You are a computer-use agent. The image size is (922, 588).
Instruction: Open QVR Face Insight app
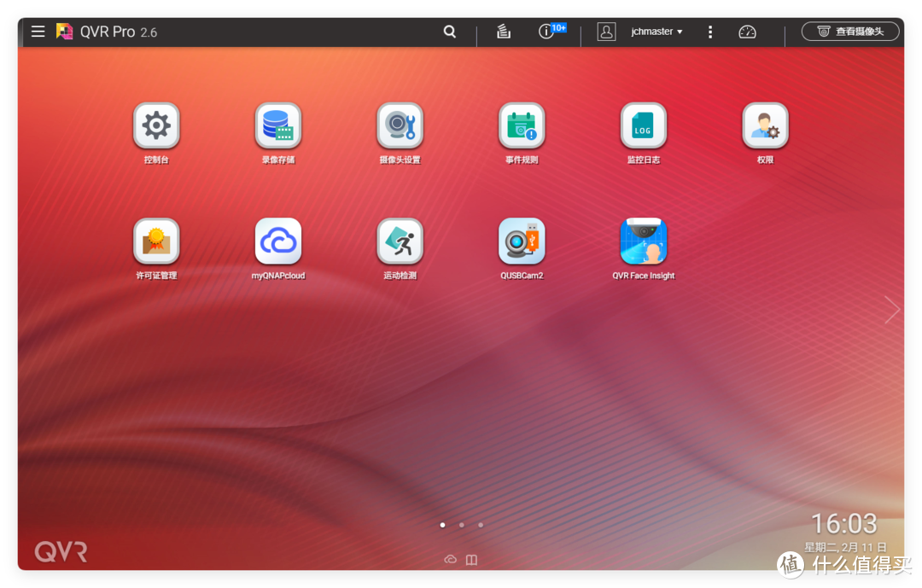tap(643, 242)
